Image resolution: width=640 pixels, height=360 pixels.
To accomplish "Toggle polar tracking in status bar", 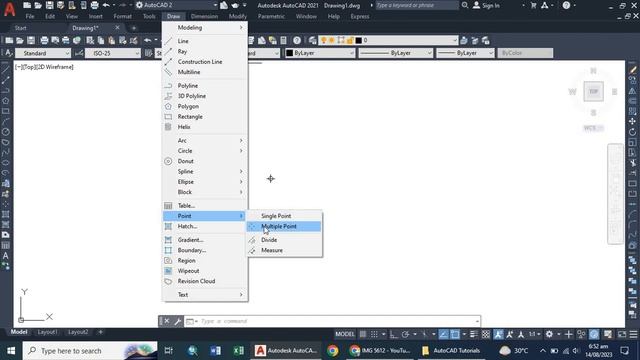I will (x=405, y=334).
